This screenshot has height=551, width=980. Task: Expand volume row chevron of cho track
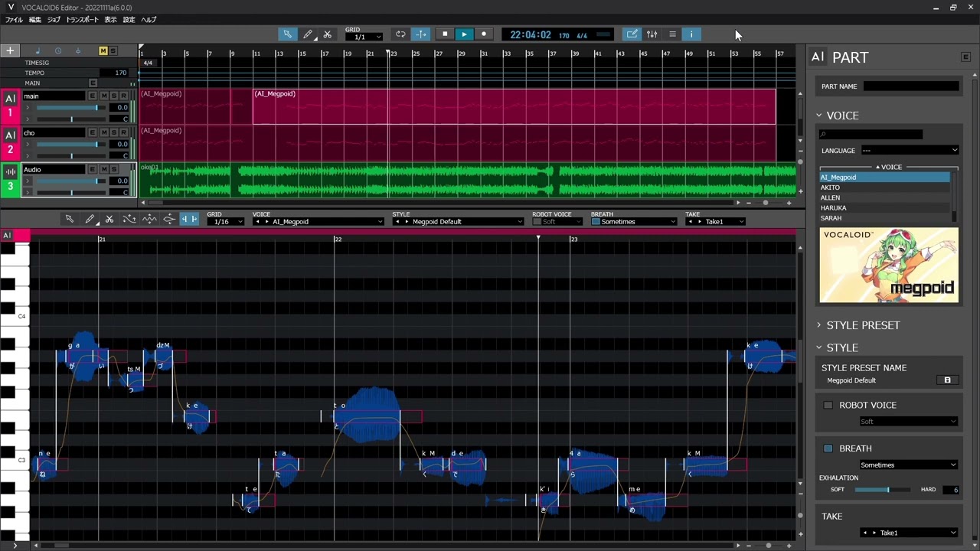(x=28, y=144)
